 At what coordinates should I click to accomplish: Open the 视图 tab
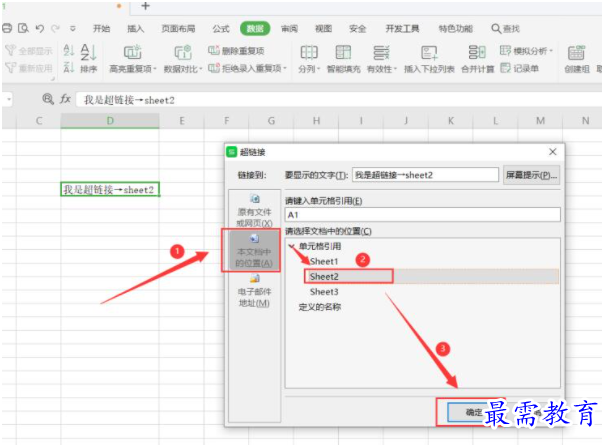[x=323, y=28]
